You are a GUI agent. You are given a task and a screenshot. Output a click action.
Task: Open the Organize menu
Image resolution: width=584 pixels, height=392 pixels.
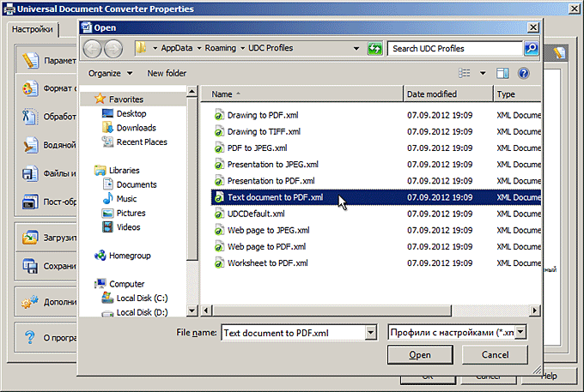pyautogui.click(x=110, y=73)
